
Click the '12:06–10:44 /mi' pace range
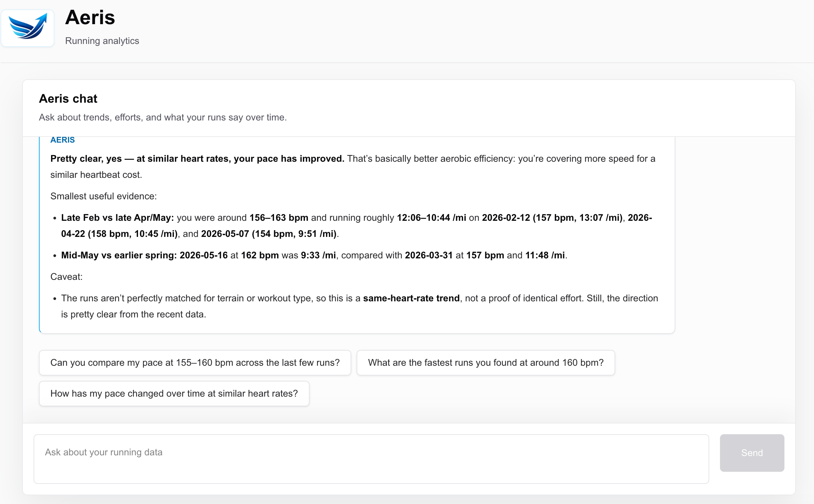431,218
